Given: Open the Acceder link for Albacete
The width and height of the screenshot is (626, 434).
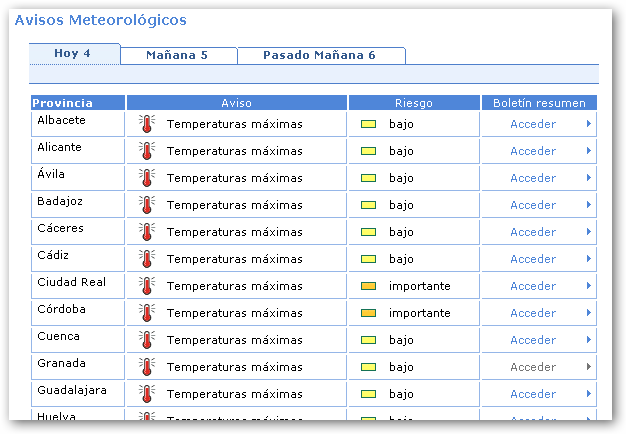Looking at the screenshot, I should (x=532, y=124).
